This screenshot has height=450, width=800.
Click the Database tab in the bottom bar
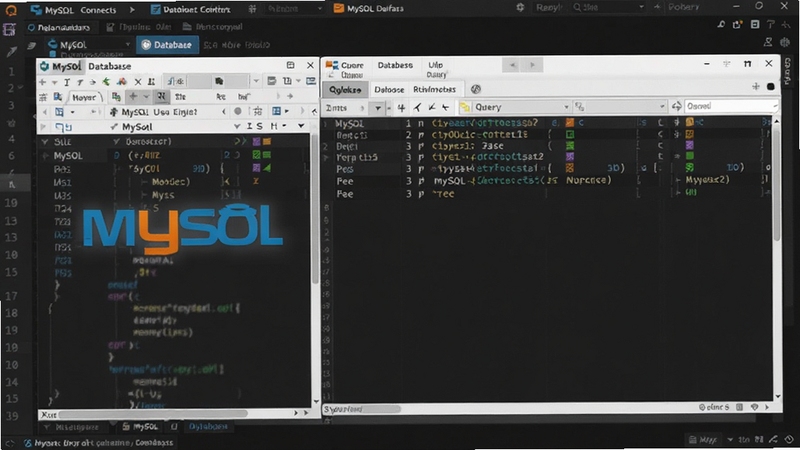(x=208, y=426)
